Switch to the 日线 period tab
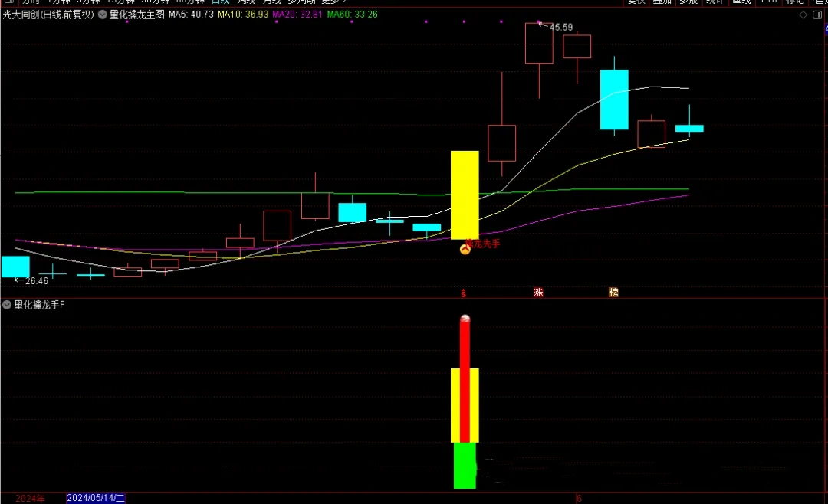The width and height of the screenshot is (828, 504). 220,2
